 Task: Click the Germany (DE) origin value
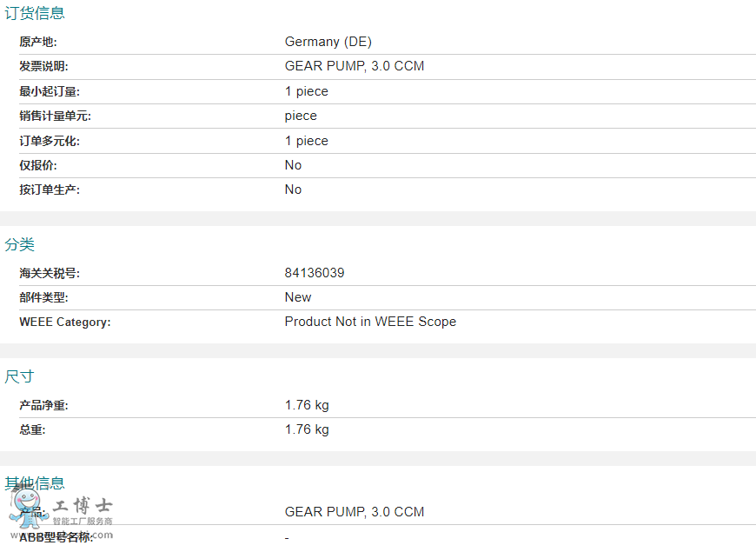point(328,42)
